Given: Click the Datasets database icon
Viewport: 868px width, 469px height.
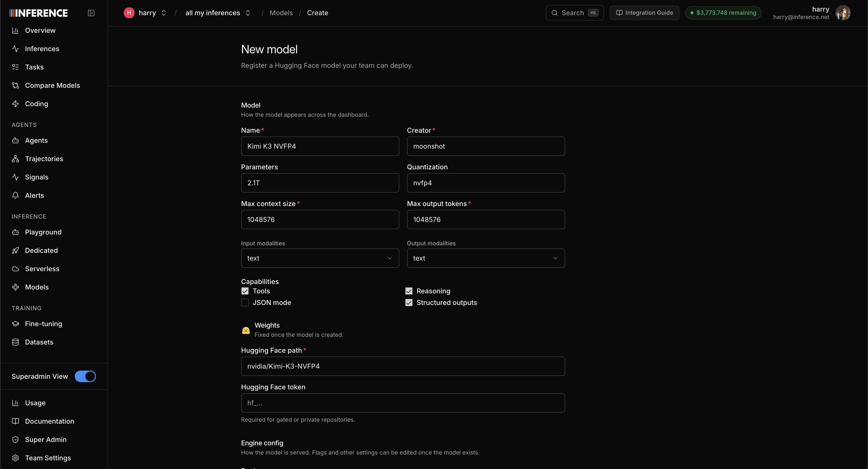Looking at the screenshot, I should pos(15,342).
